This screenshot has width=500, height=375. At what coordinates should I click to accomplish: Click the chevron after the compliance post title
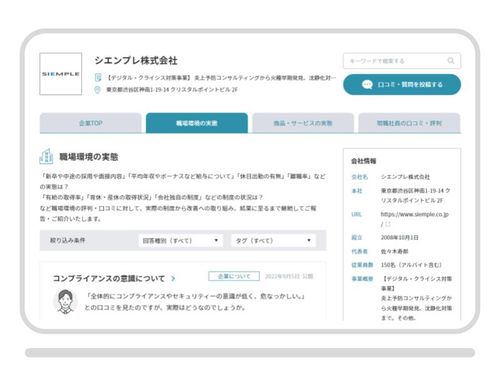coord(173,278)
